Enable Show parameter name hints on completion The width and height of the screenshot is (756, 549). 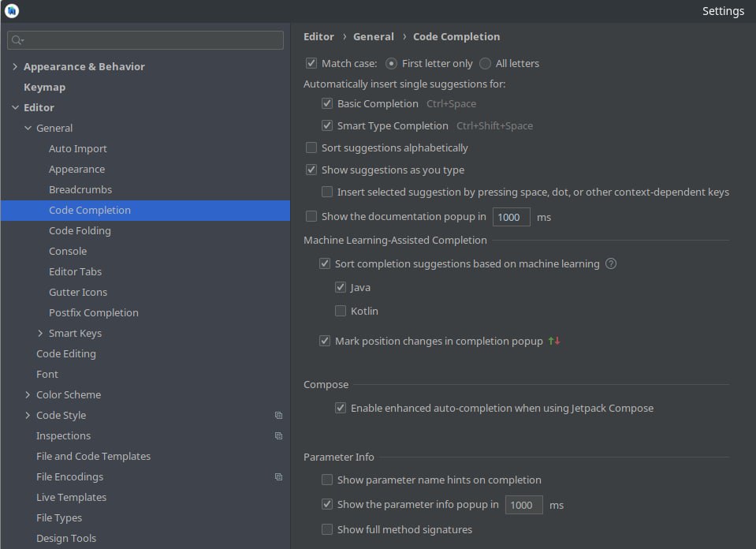[x=327, y=480]
